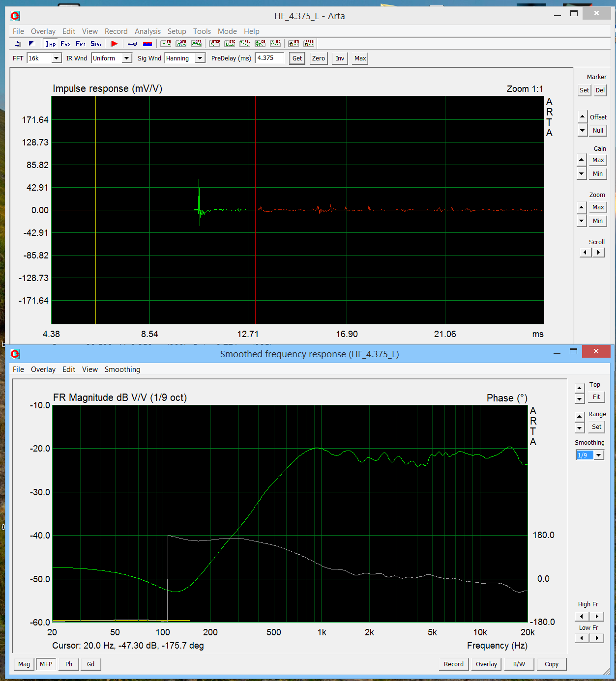Image resolution: width=616 pixels, height=681 pixels.
Task: Click the Offset up arrow
Action: [583, 117]
